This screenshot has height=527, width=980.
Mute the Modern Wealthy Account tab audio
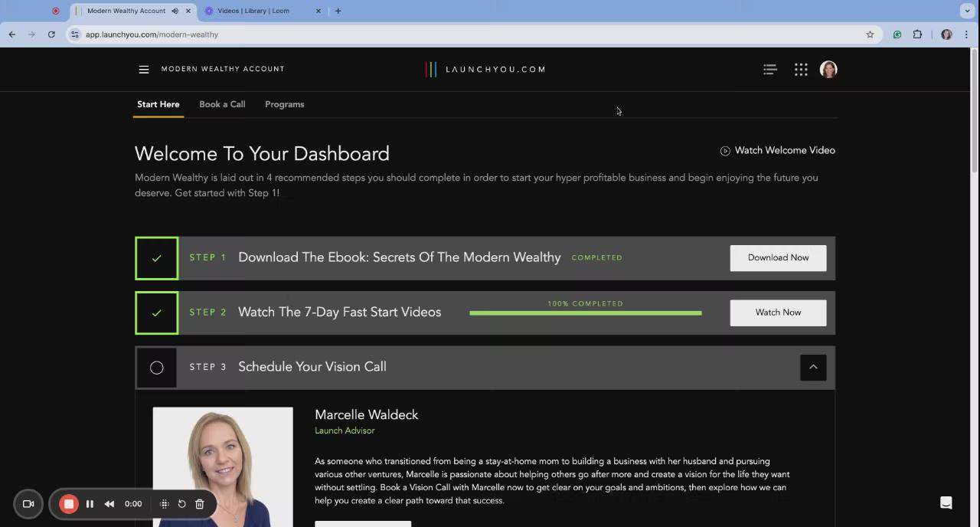pos(175,11)
